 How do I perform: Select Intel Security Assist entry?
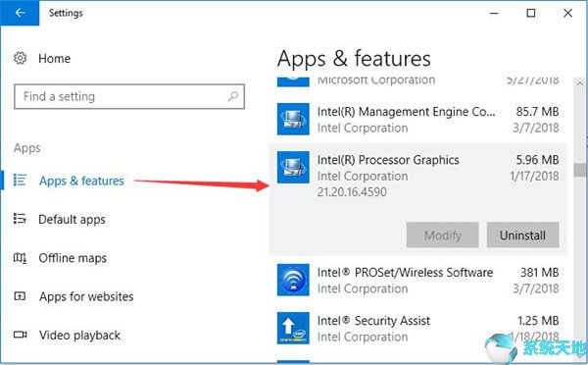[418, 328]
